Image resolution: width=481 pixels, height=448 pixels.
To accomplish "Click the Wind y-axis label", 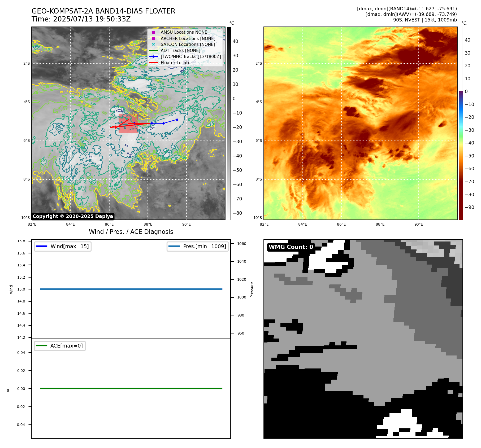I will (x=11, y=289).
